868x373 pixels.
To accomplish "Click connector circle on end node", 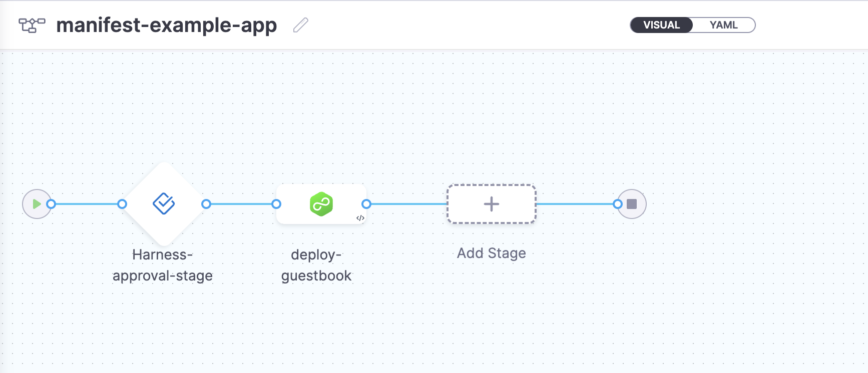I will [x=618, y=204].
